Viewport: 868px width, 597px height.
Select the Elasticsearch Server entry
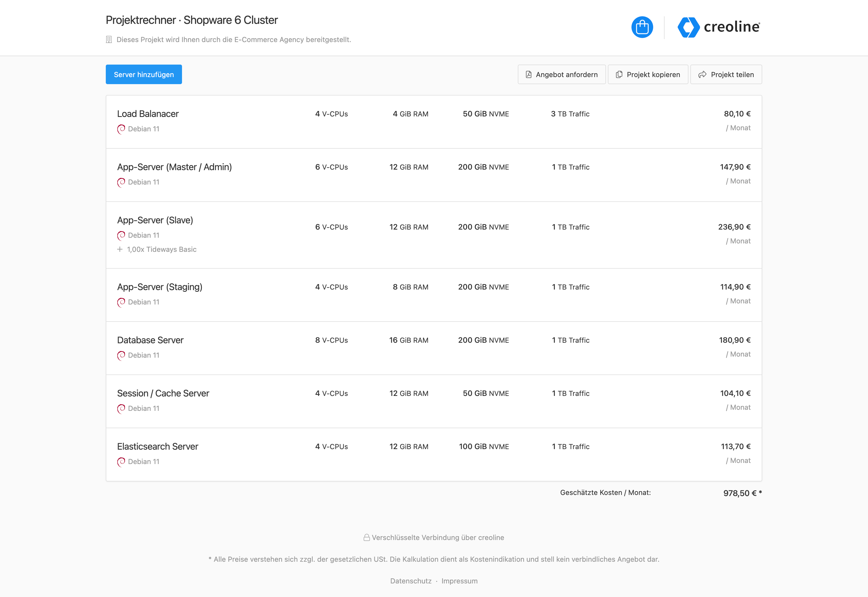pyautogui.click(x=434, y=455)
